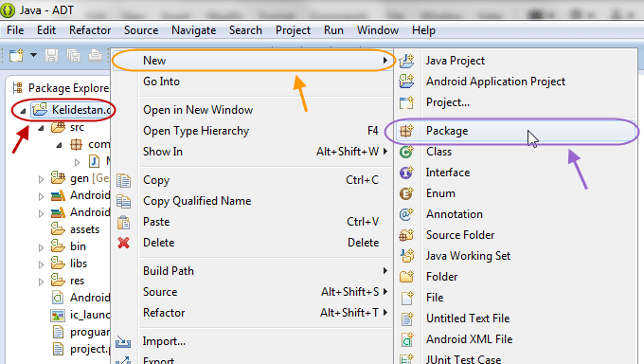This screenshot has width=644, height=364.
Task: Expand the gen folder node
Action: [x=41, y=179]
